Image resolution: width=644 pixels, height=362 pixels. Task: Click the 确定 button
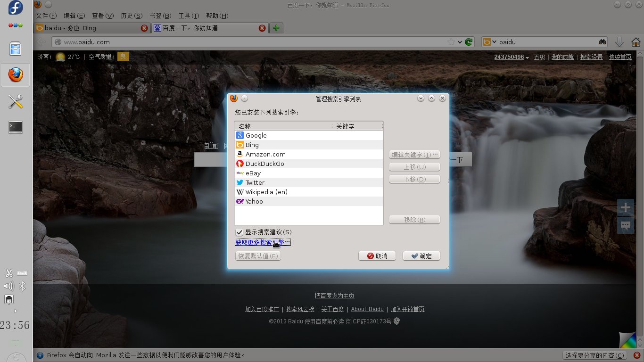click(x=421, y=256)
